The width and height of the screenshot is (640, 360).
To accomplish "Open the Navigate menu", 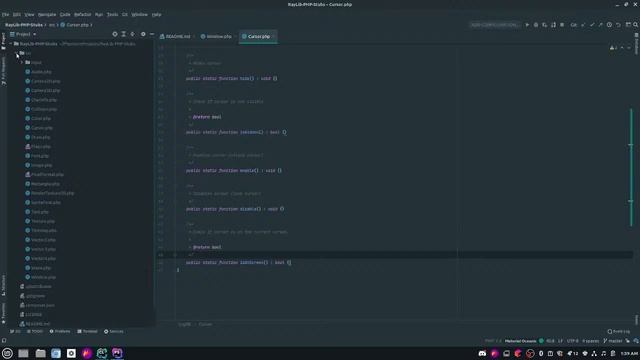I will (x=47, y=14).
